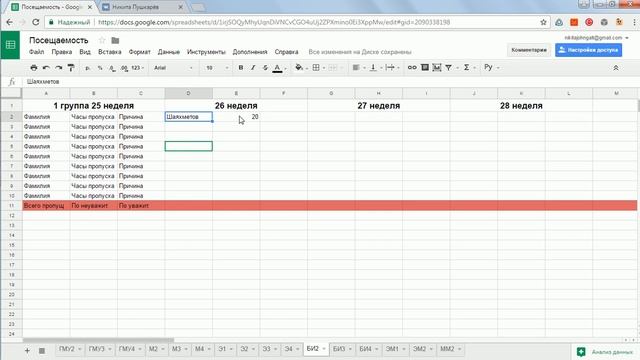The image size is (640, 360).
Task: Switch to the ГМУ2 sheet tab
Action: [67, 349]
